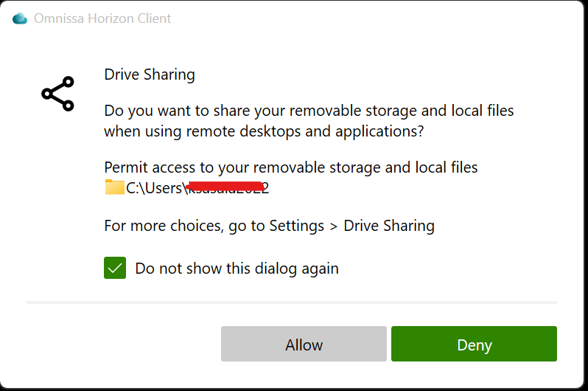Click the yellow folder icon beside C:\Users
Image resolution: width=588 pixels, height=391 pixels.
pyautogui.click(x=114, y=187)
